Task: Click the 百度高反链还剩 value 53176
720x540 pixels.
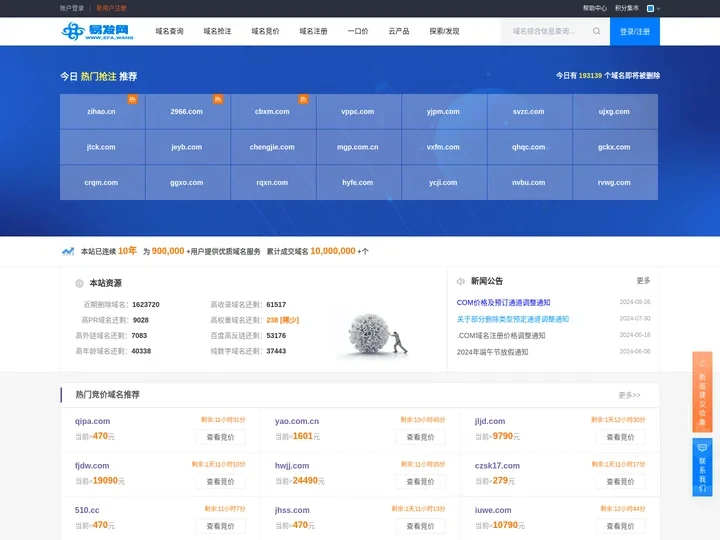Action: click(x=276, y=336)
